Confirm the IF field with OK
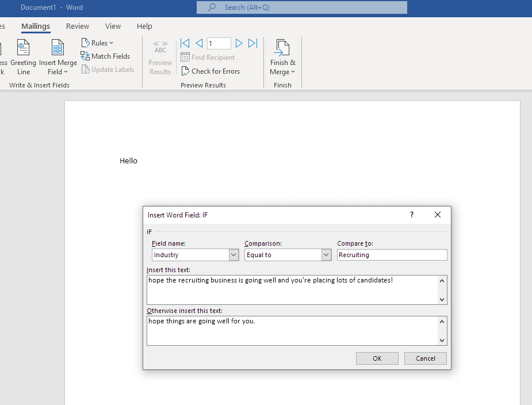The width and height of the screenshot is (532, 405). (377, 358)
